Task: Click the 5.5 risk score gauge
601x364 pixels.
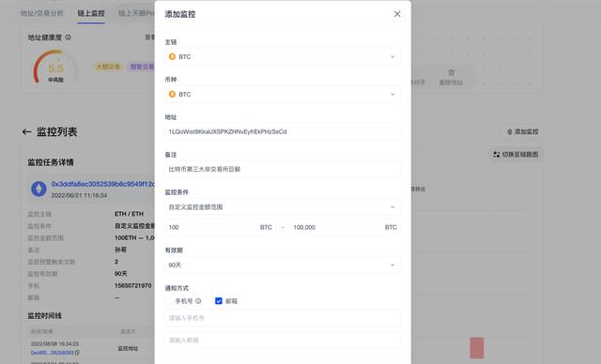Action: (55, 67)
